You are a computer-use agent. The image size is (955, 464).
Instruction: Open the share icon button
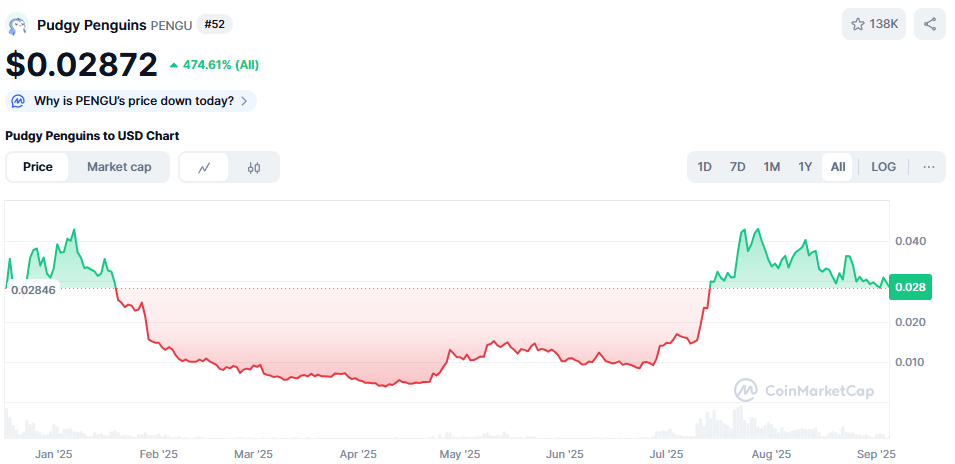point(929,24)
